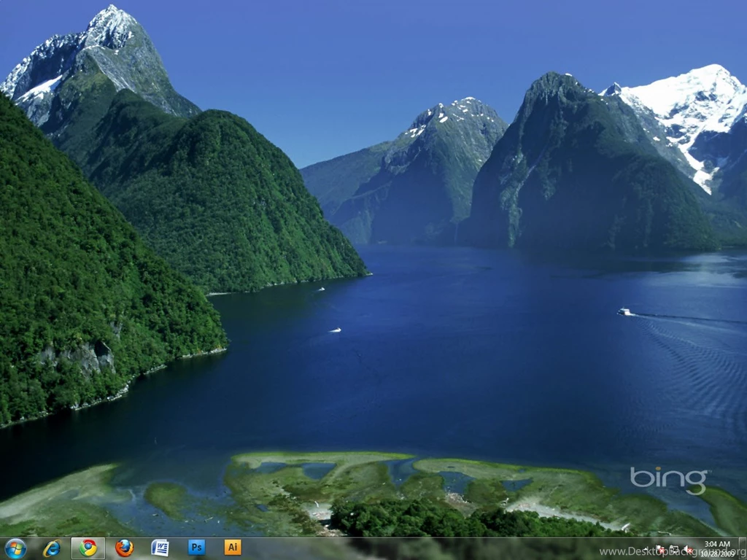Screen dimensions: 747x560
Task: Unmute audio via the red-crossed speaker icon
Action: coord(687,548)
